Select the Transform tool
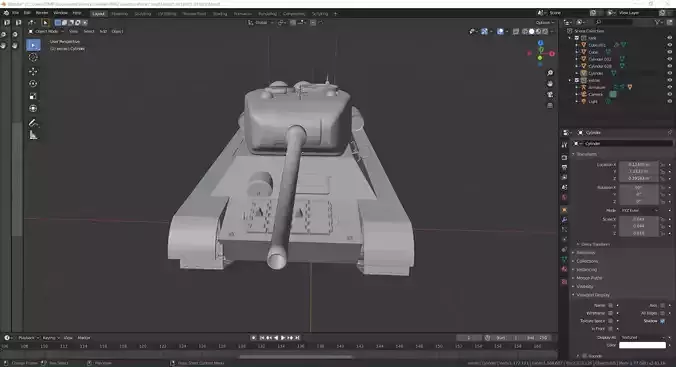 click(x=33, y=109)
